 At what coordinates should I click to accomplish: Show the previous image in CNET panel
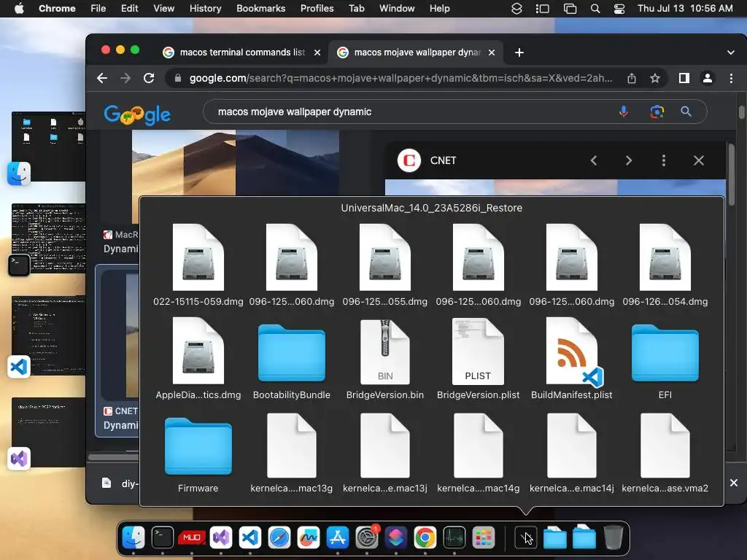[594, 160]
